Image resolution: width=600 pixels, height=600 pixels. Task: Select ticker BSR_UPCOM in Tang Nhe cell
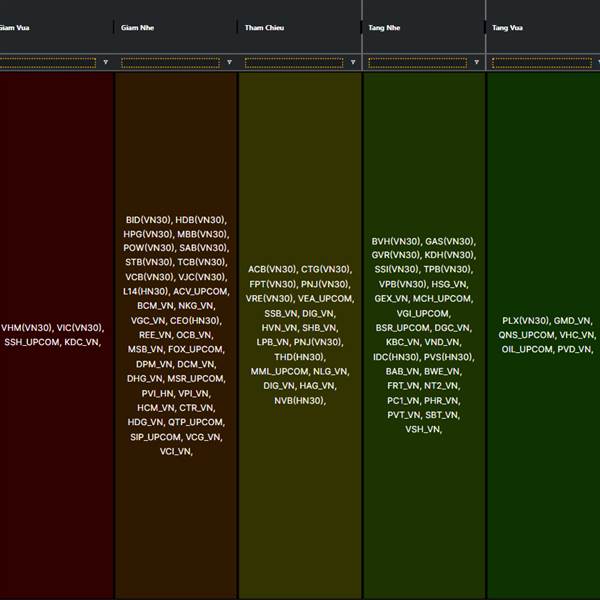coord(403,328)
